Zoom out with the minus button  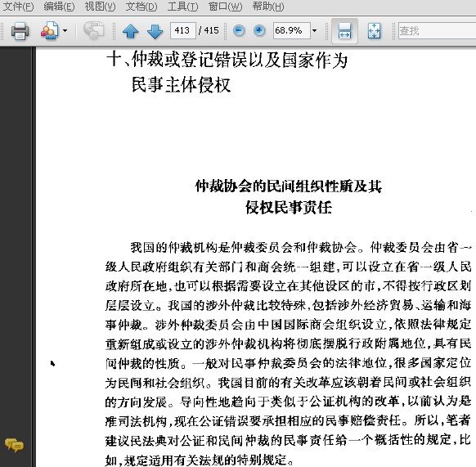click(239, 30)
